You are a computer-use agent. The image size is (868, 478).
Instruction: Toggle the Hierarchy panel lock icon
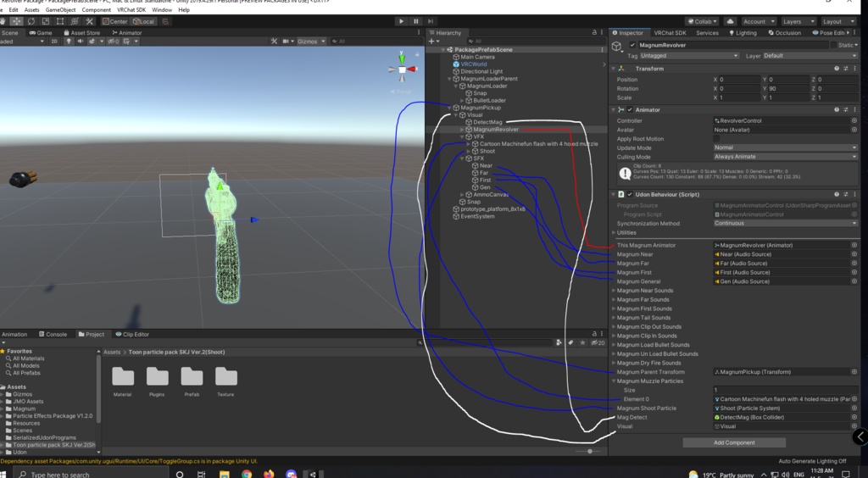(x=594, y=33)
